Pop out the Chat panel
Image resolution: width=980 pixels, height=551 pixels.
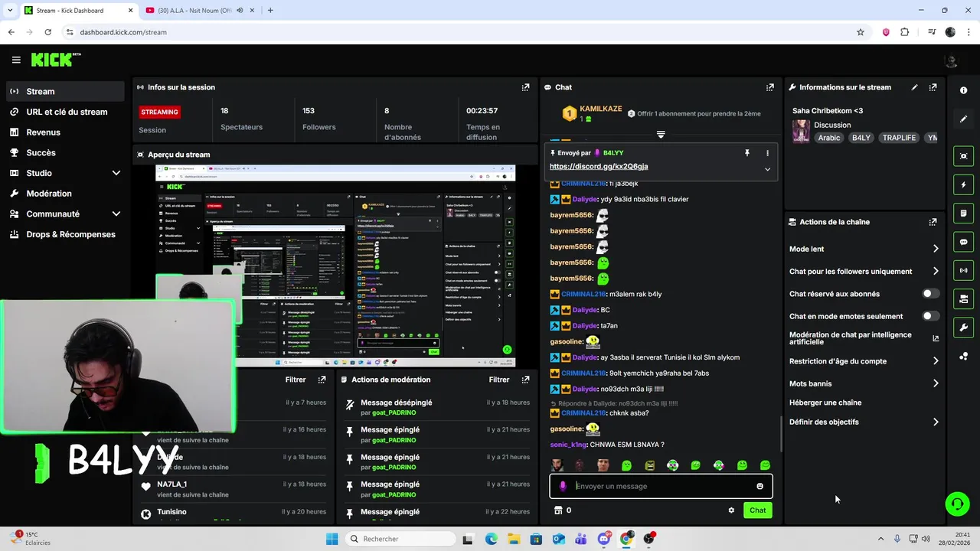click(x=770, y=87)
